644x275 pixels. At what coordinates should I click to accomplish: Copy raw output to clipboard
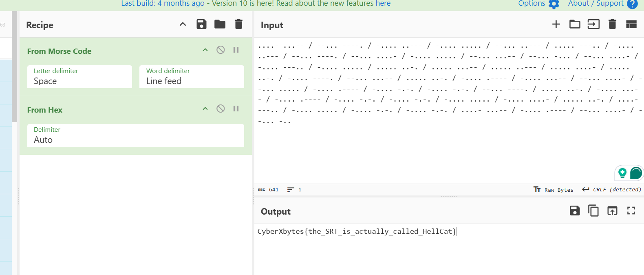point(593,211)
